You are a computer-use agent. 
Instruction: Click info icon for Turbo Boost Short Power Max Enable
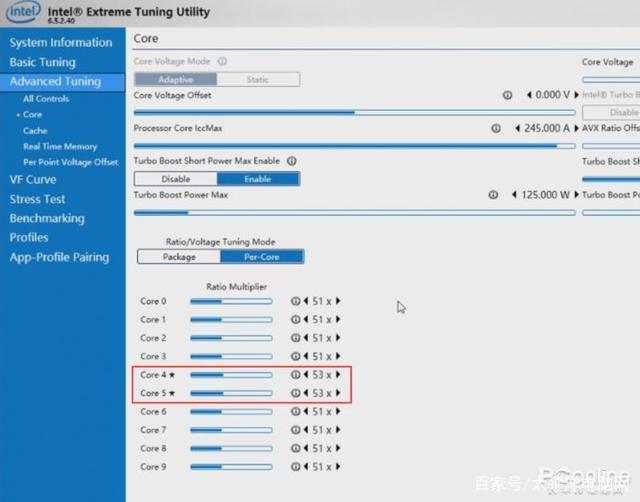tap(291, 161)
